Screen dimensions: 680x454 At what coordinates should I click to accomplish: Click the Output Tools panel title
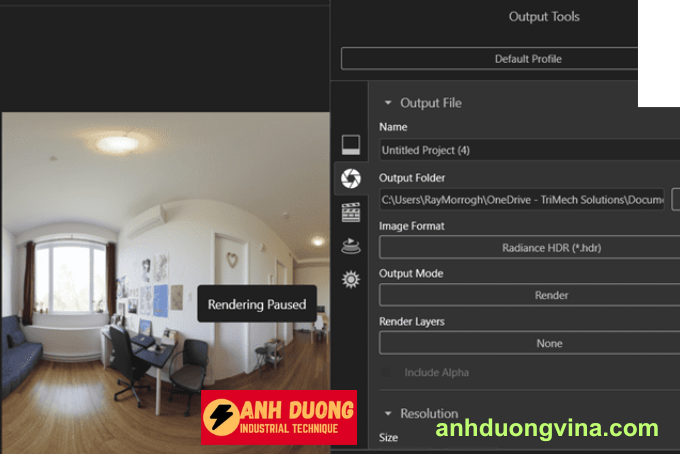[543, 17]
